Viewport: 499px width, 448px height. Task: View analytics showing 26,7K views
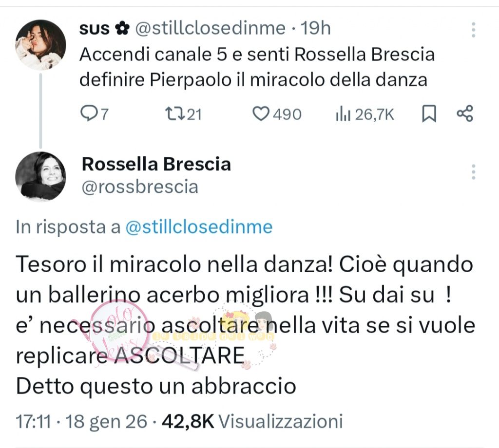click(342, 114)
